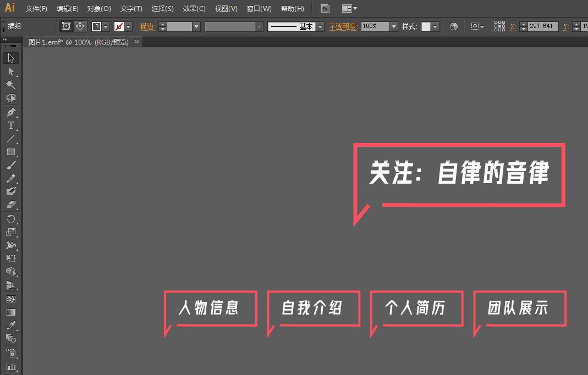Pick the Eraser tool
Viewport: 588px width, 375px height.
pos(10,205)
